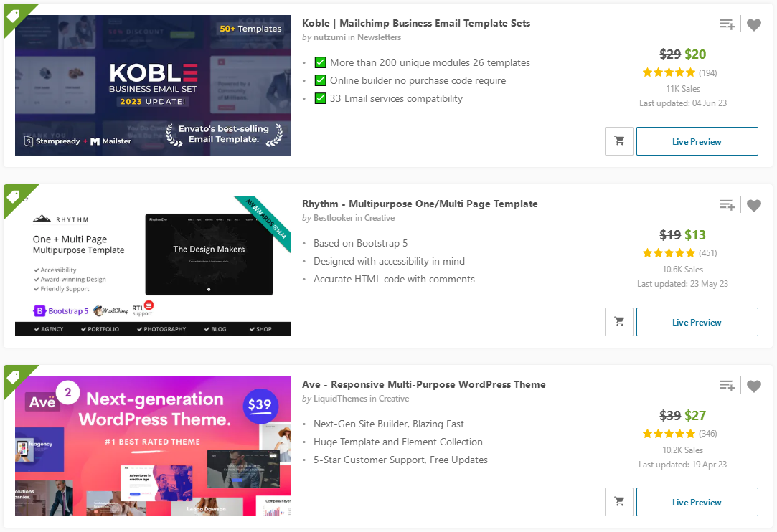
Task: View author LiquidThemes' profile
Action: pos(341,399)
